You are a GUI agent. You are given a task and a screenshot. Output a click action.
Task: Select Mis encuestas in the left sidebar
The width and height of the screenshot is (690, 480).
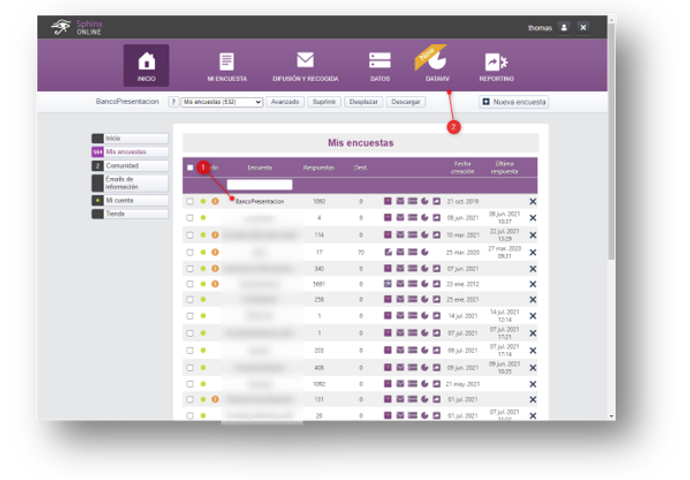click(130, 152)
